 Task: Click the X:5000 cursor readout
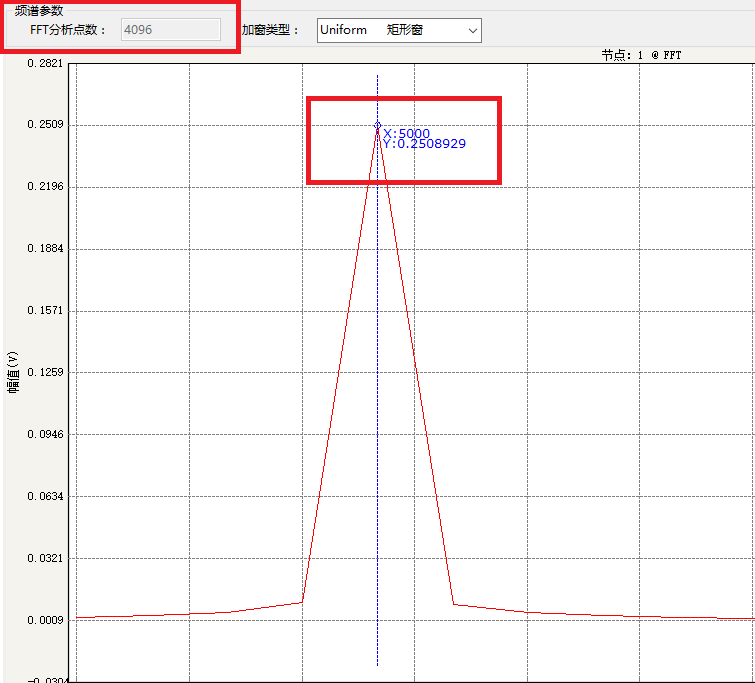click(x=406, y=133)
